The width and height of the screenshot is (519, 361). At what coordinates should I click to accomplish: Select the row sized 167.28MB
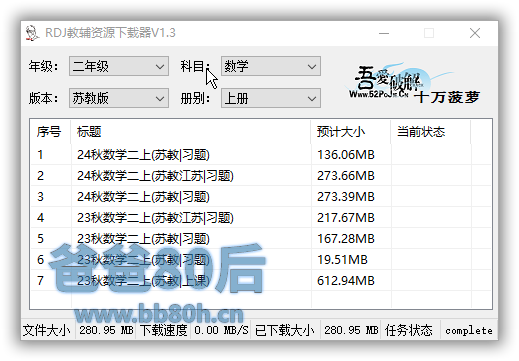coord(261,239)
